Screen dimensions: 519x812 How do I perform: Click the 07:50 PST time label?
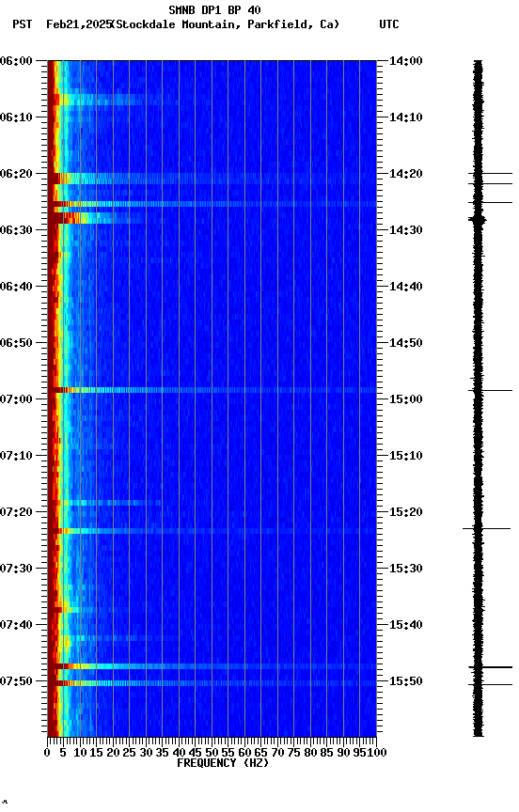[x=16, y=681]
